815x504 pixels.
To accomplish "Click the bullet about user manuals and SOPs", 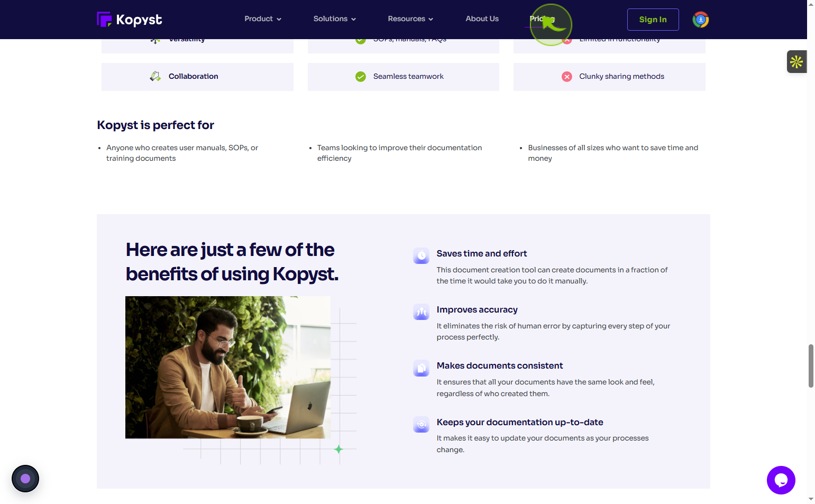I will (x=182, y=153).
